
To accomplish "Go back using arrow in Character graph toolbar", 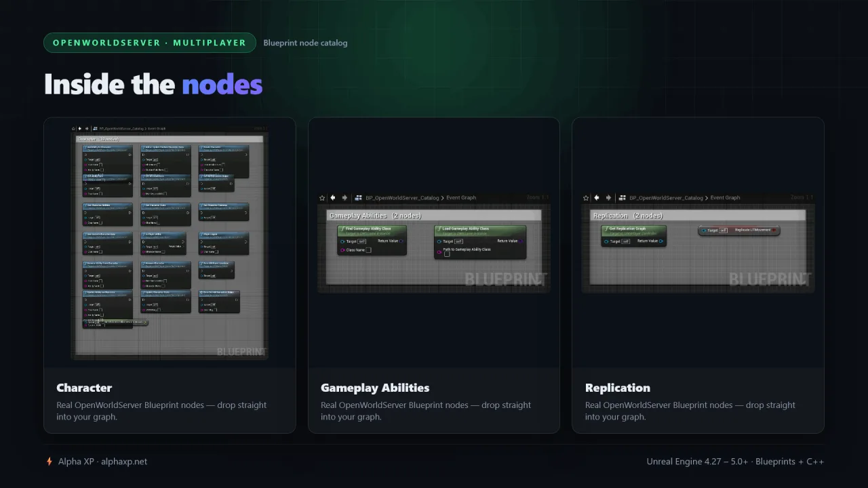I will (x=80, y=129).
